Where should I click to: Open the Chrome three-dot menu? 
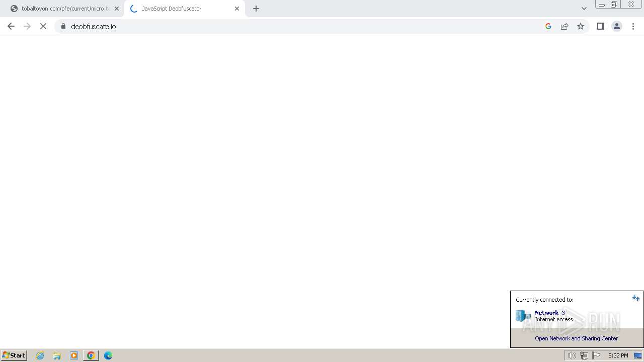(x=633, y=26)
